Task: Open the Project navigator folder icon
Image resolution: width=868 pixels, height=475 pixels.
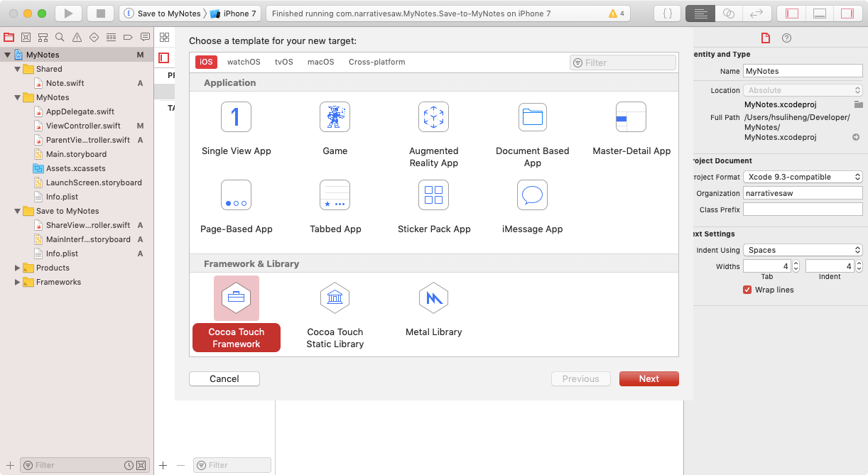Action: 9,37
